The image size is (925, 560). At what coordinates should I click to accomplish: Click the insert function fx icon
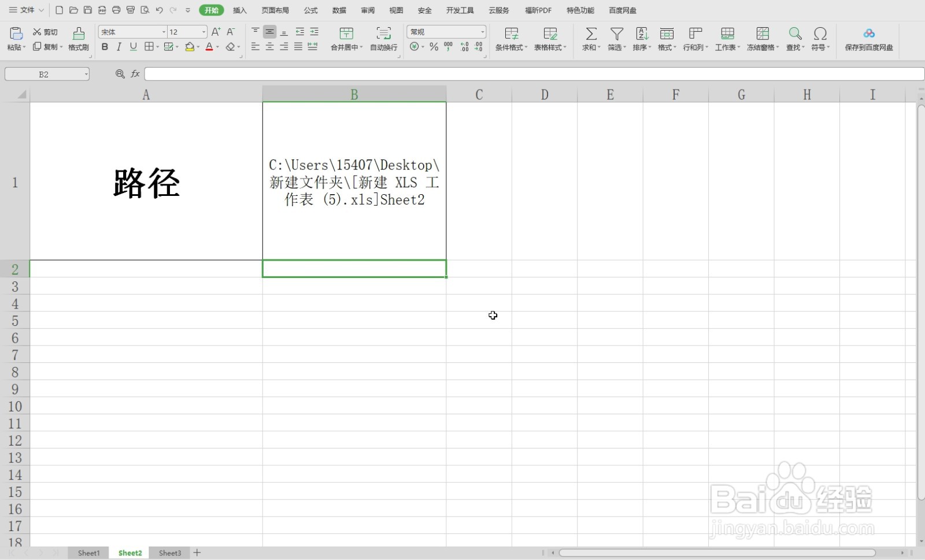click(x=135, y=74)
